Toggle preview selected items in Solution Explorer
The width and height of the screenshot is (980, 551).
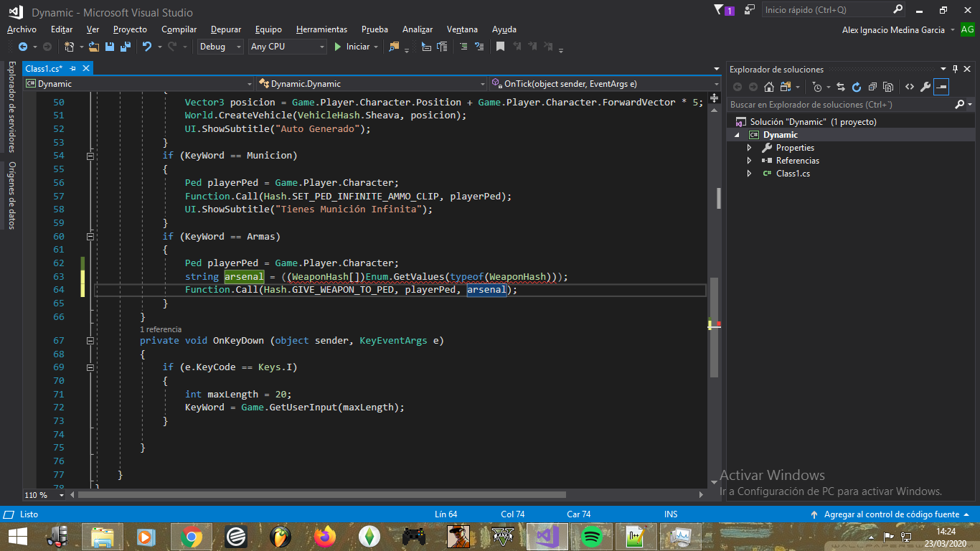pos(941,87)
